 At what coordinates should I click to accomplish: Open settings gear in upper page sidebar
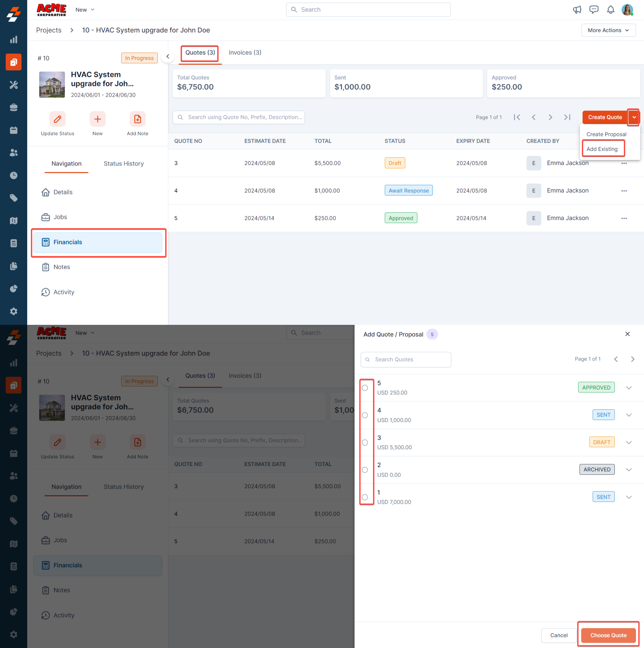[x=13, y=311]
